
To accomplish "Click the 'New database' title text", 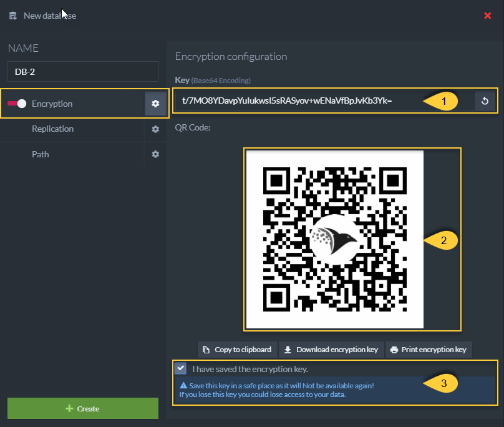I will click(x=50, y=16).
